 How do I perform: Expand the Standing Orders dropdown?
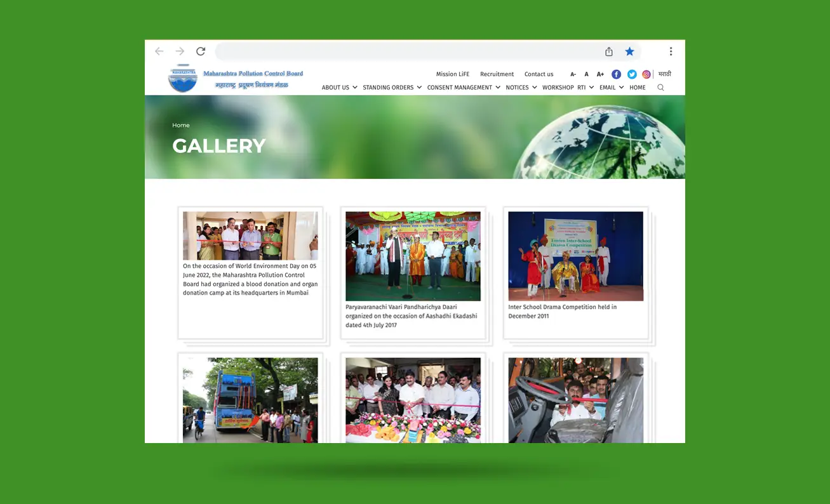pyautogui.click(x=392, y=88)
